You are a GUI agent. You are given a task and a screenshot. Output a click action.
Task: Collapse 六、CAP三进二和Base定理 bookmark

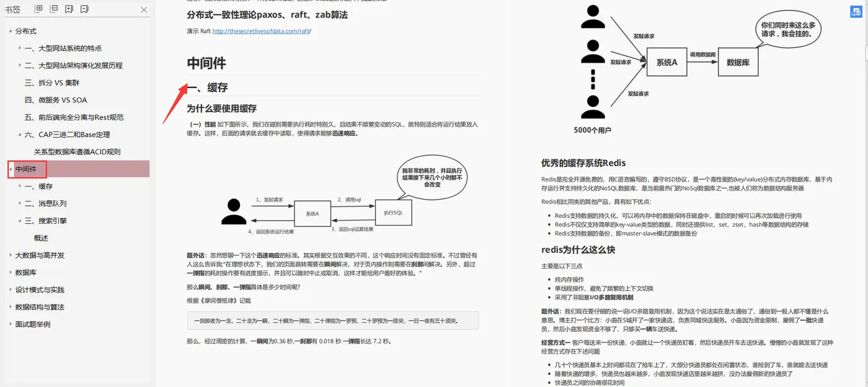[x=20, y=135]
